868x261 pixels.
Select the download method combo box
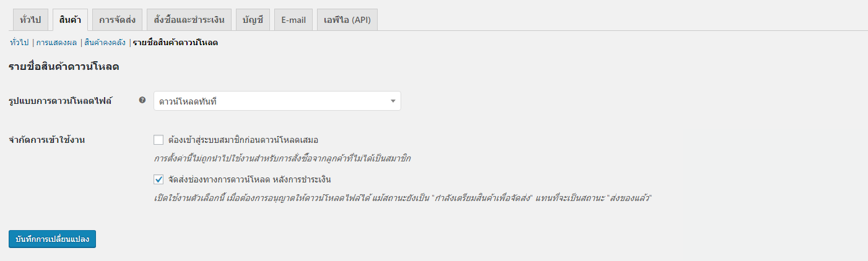[277, 101]
